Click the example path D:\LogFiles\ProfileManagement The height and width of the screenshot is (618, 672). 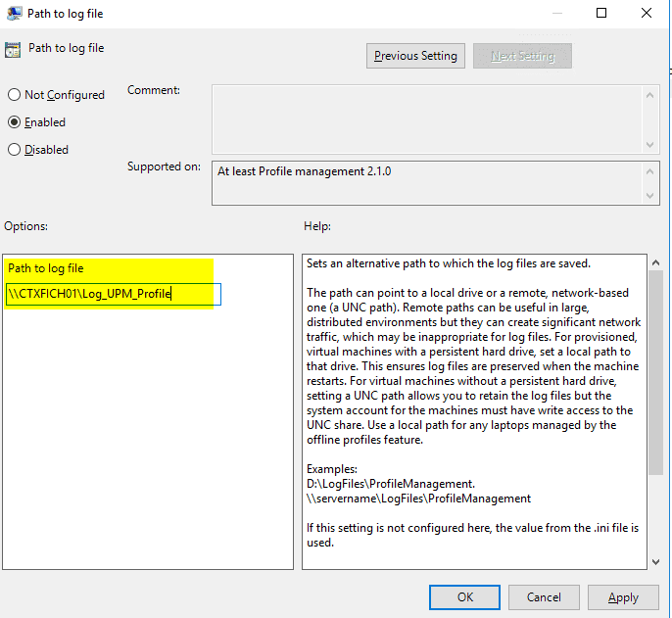click(x=391, y=484)
